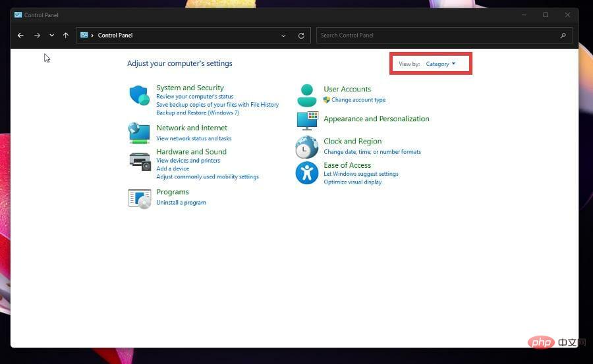Open Save backup copies with File History

(x=217, y=104)
